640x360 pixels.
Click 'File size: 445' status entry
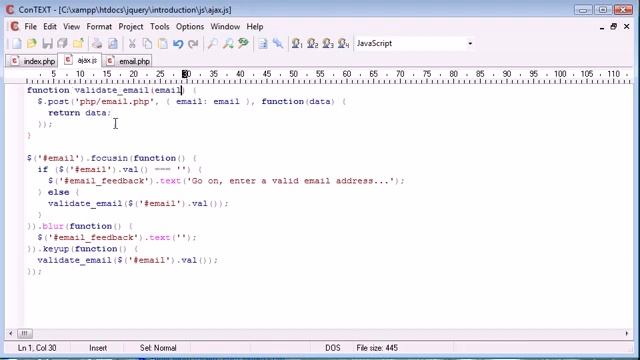point(377,348)
